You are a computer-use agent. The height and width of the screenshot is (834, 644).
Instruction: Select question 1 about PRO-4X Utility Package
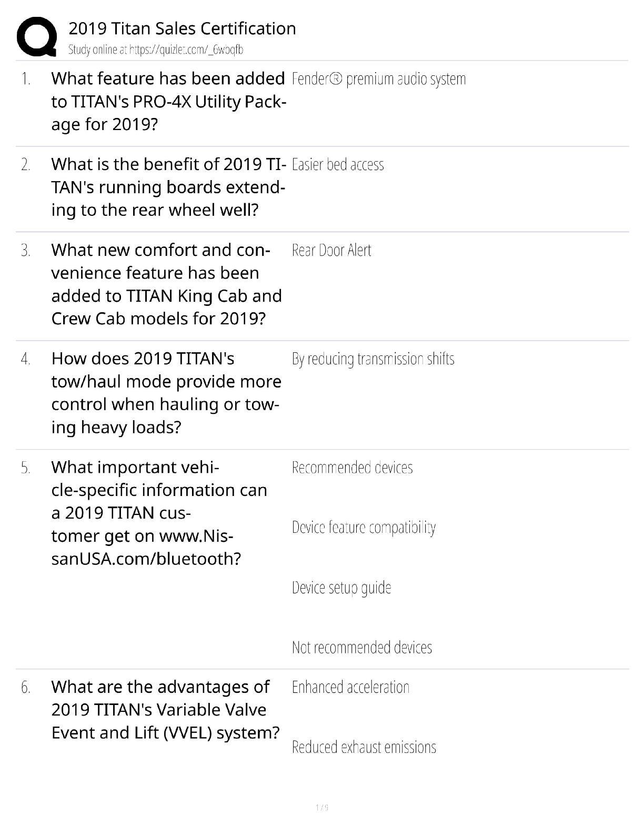[168, 101]
